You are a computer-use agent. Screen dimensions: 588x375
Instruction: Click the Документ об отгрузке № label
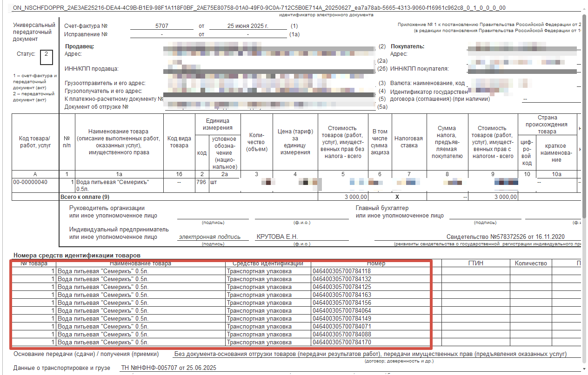(x=96, y=107)
